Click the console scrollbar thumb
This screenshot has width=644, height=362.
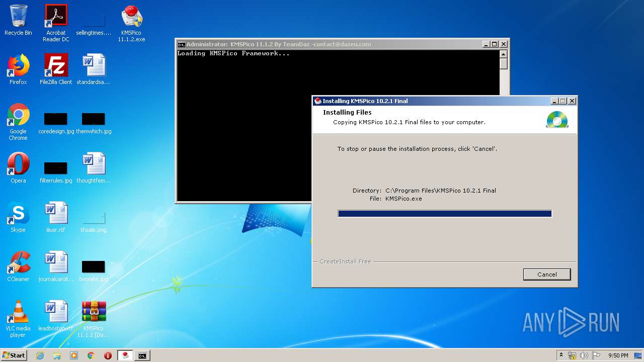coord(504,64)
